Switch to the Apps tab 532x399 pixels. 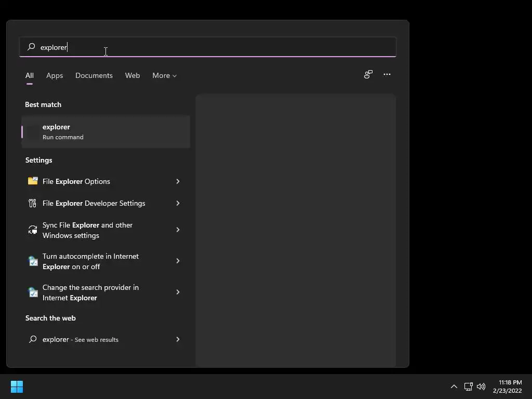coord(55,75)
